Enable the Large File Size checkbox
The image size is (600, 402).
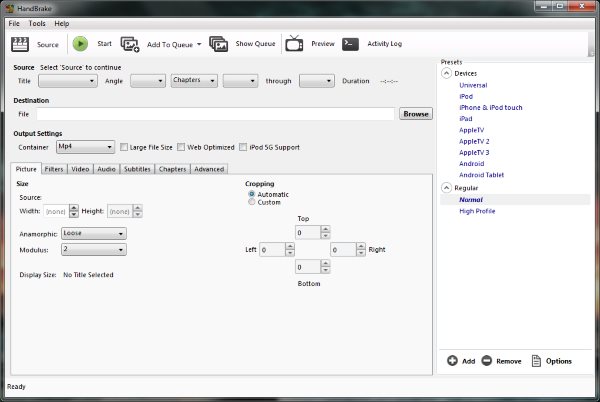pyautogui.click(x=124, y=147)
